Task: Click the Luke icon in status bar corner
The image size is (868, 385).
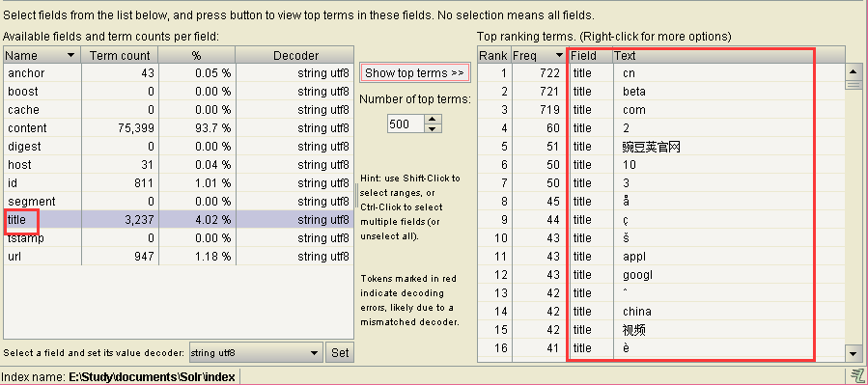Action: click(x=854, y=376)
